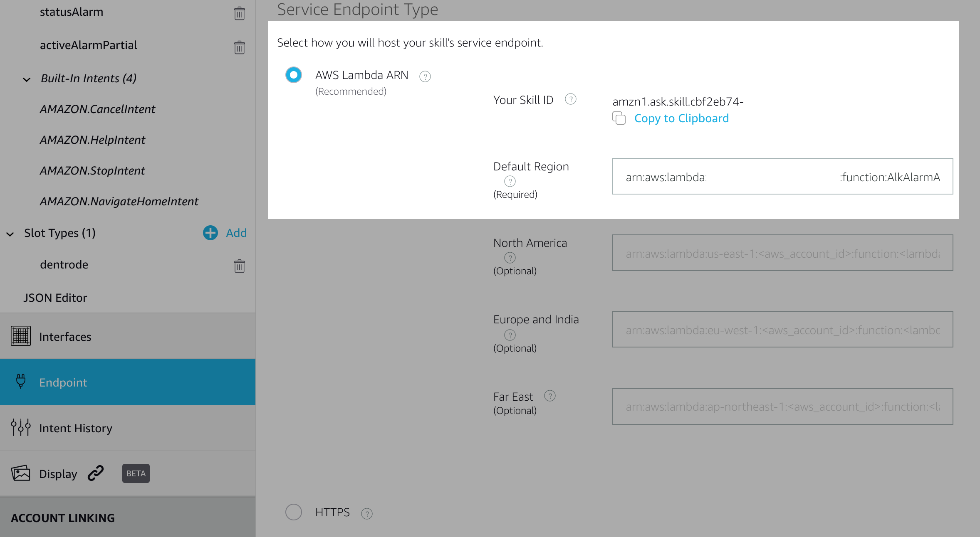Click help icon next to AWS Lambda ARN
Image resolution: width=980 pixels, height=537 pixels.
pos(425,76)
